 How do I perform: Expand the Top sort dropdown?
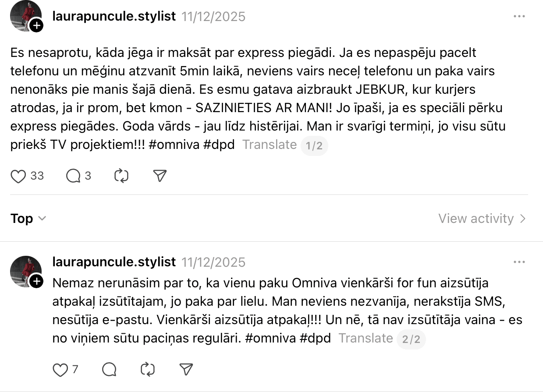click(x=28, y=219)
